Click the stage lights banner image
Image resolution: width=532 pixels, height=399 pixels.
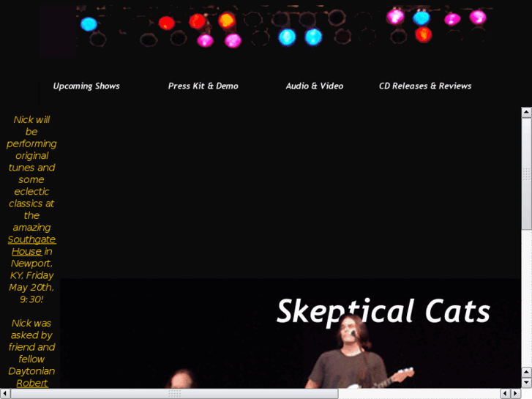point(266,31)
